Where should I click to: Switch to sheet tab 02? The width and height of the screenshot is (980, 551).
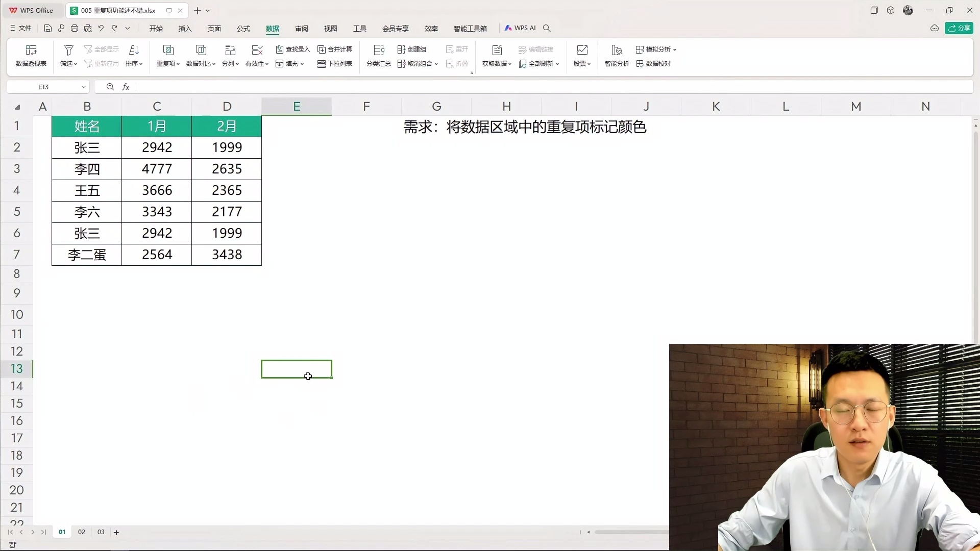tap(81, 532)
